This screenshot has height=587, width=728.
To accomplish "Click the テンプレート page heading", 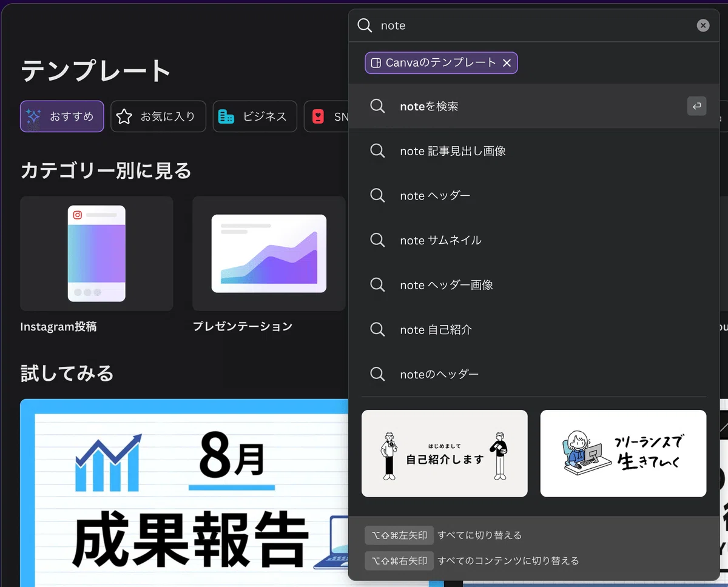I will [96, 70].
